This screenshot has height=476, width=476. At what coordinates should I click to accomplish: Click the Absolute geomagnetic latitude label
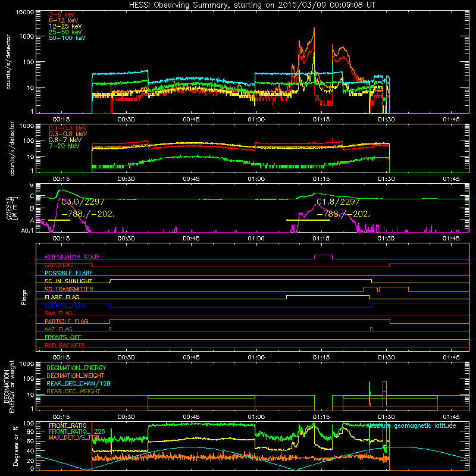pyautogui.click(x=411, y=426)
